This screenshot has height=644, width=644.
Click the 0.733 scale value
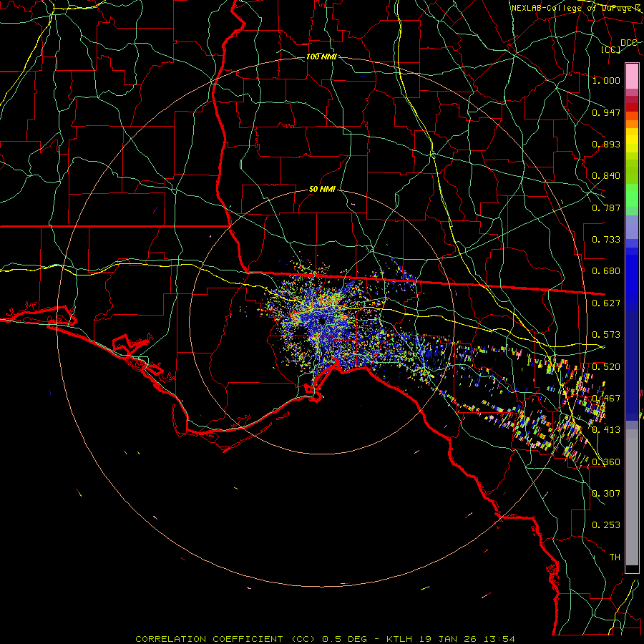tap(606, 240)
